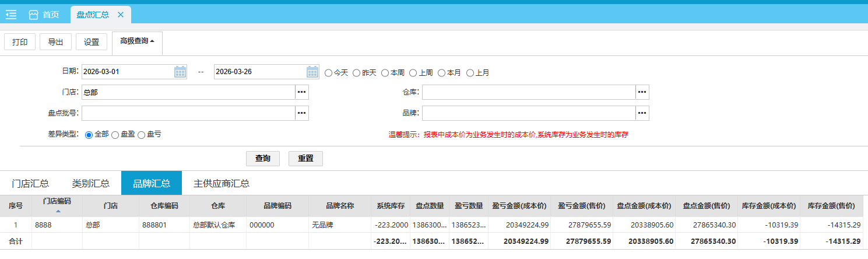Close the 盘点汇总 tab

click(121, 15)
